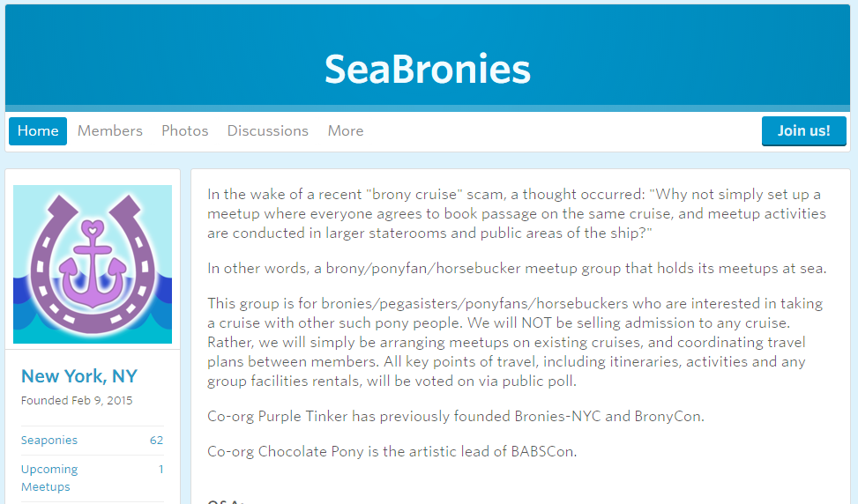Click the Upcoming Meetups count of 1

coord(160,469)
